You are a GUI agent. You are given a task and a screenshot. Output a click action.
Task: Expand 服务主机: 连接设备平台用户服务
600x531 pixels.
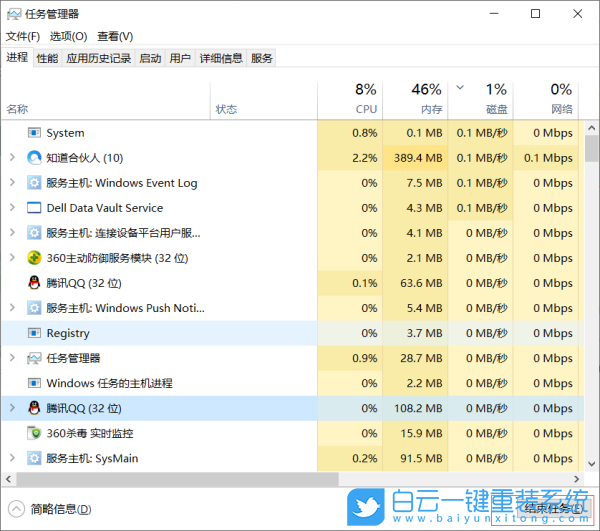point(12,233)
